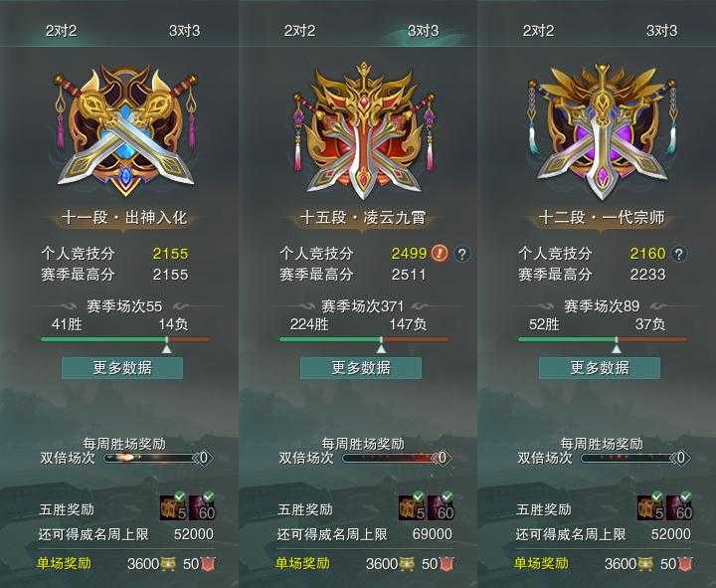Click the 60 reward item in middle panel
Viewport: 716px width, 588px height.
click(x=441, y=507)
